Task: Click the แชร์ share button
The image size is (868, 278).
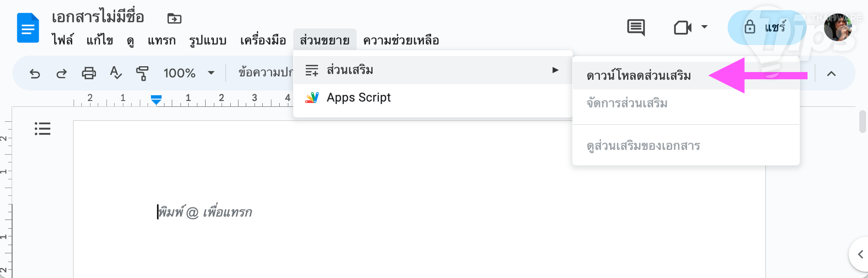Action: [x=766, y=28]
